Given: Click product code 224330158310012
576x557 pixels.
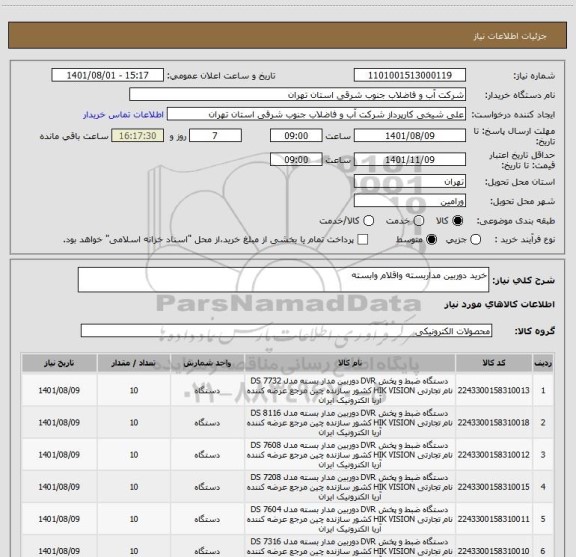Looking at the screenshot, I should (493, 455).
